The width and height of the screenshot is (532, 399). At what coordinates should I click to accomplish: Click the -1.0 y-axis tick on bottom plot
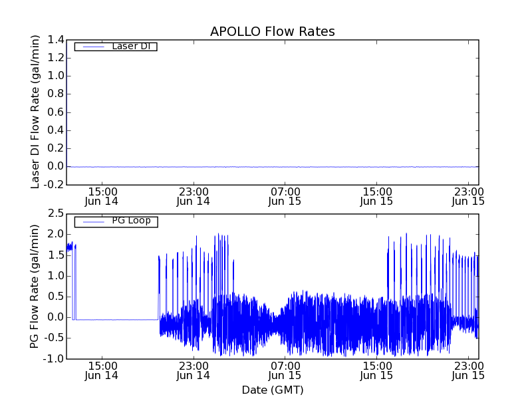point(55,358)
